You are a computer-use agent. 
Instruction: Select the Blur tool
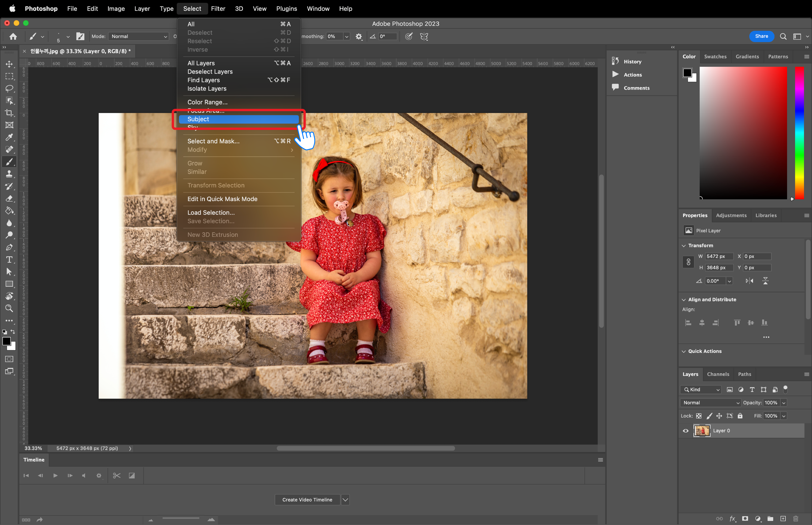(9, 223)
